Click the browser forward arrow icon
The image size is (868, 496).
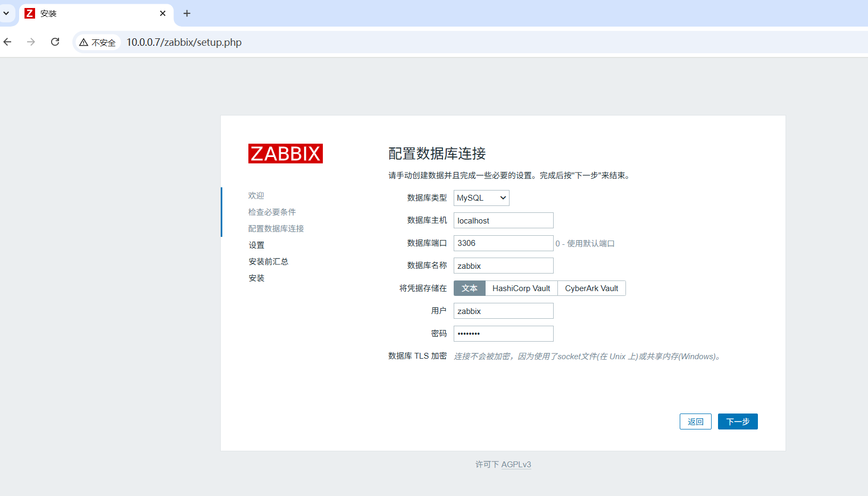pos(31,42)
